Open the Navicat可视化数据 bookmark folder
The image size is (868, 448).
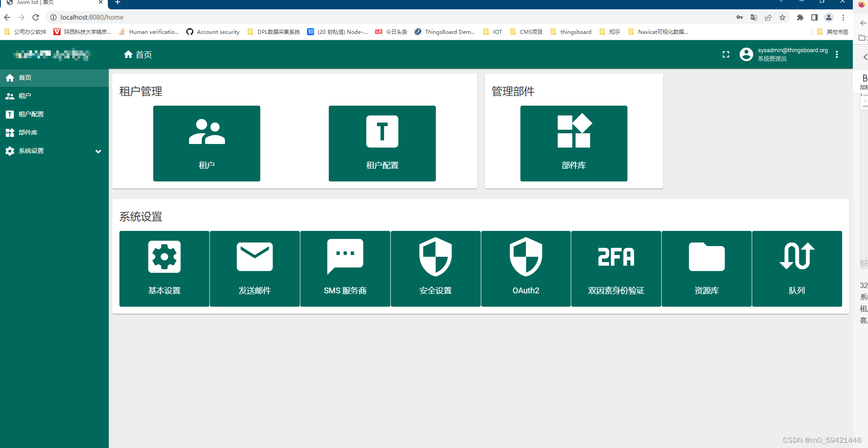coord(658,32)
